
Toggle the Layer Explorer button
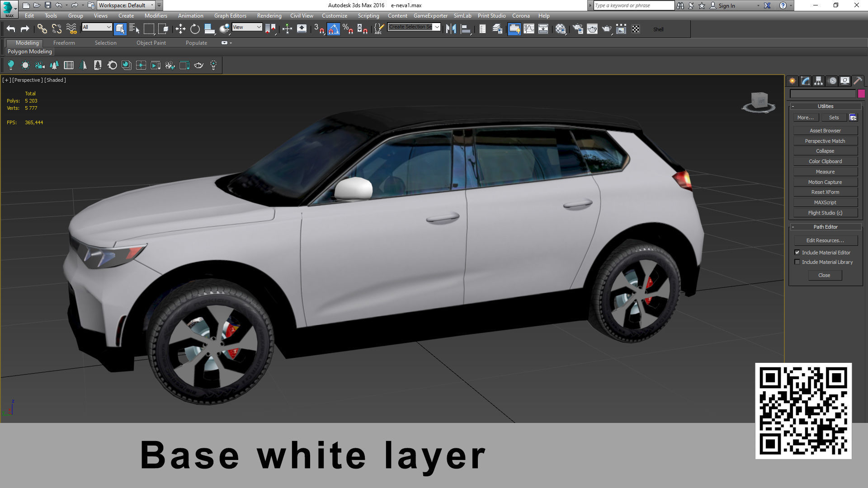(497, 29)
